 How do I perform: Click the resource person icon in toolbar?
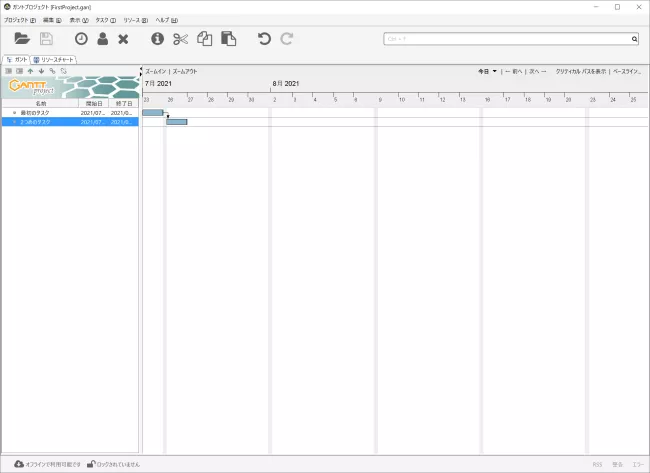(x=102, y=39)
